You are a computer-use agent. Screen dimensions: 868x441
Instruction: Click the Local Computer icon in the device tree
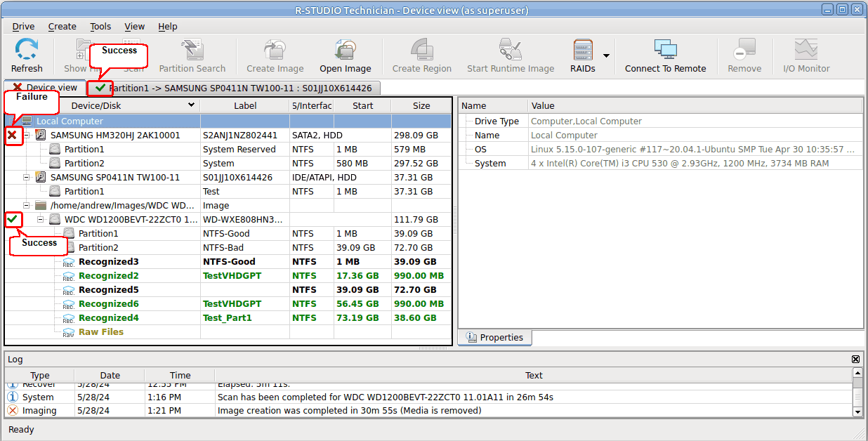point(27,121)
